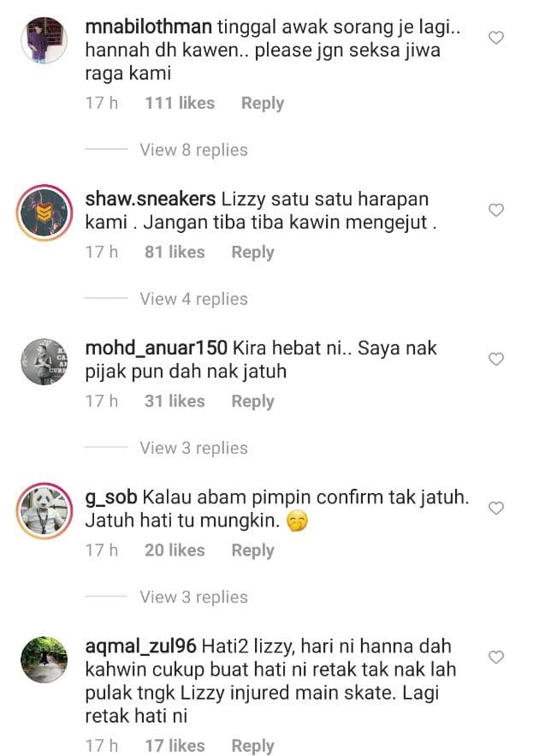Open mohd_anuar150 username link
Image resolution: width=533 pixels, height=756 pixels.
(x=157, y=348)
